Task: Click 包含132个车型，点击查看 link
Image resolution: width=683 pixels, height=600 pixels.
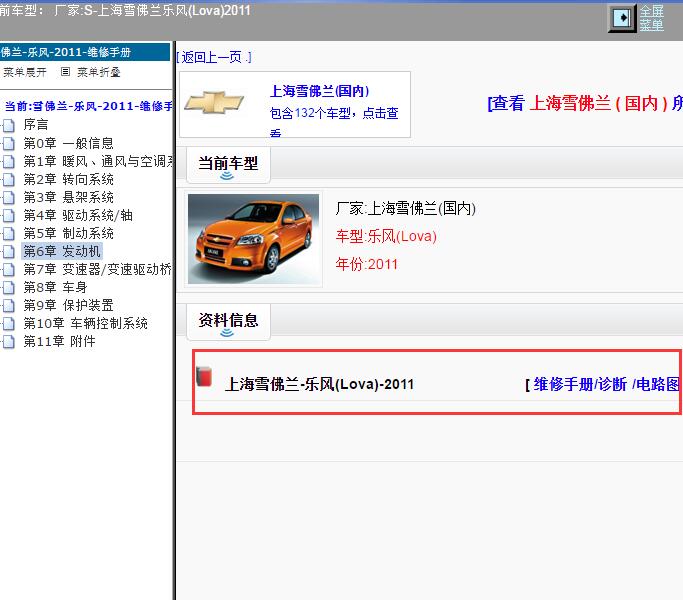Action: pyautogui.click(x=334, y=121)
